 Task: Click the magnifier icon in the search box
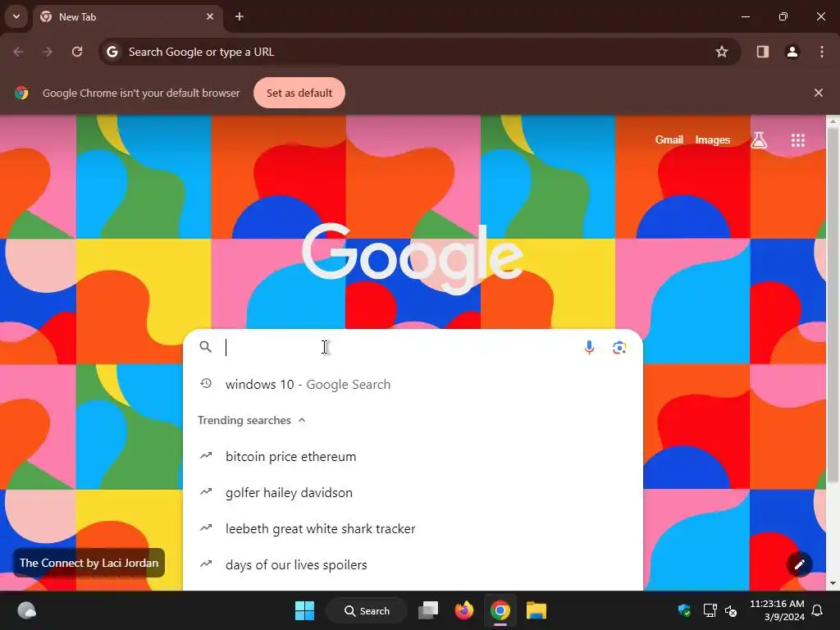pos(206,347)
